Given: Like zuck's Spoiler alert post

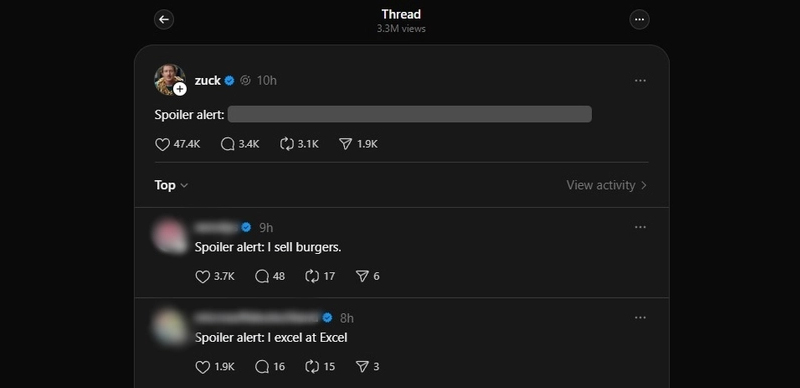Looking at the screenshot, I should click(162, 144).
